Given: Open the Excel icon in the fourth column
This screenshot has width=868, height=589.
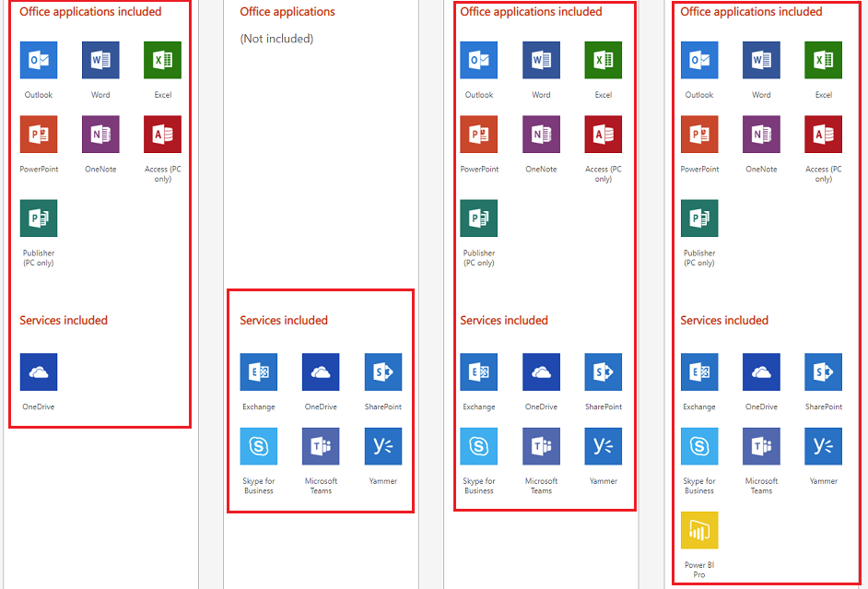Looking at the screenshot, I should tap(823, 60).
